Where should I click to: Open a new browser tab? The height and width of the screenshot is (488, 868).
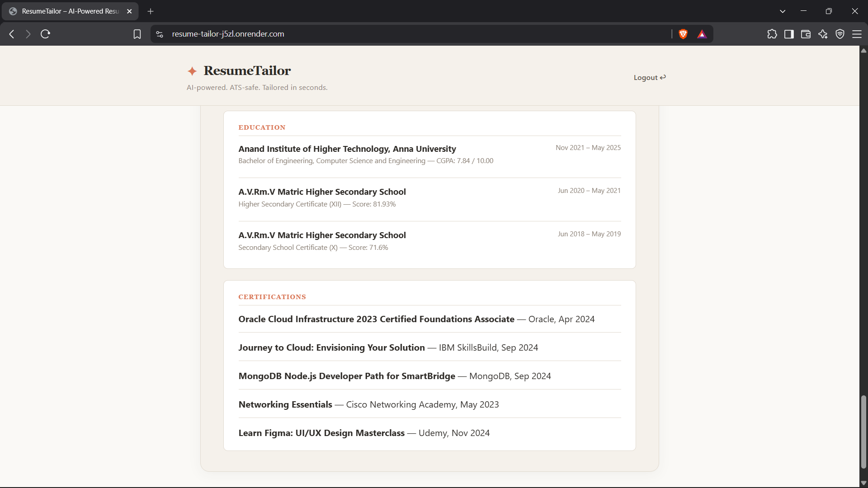point(151,11)
